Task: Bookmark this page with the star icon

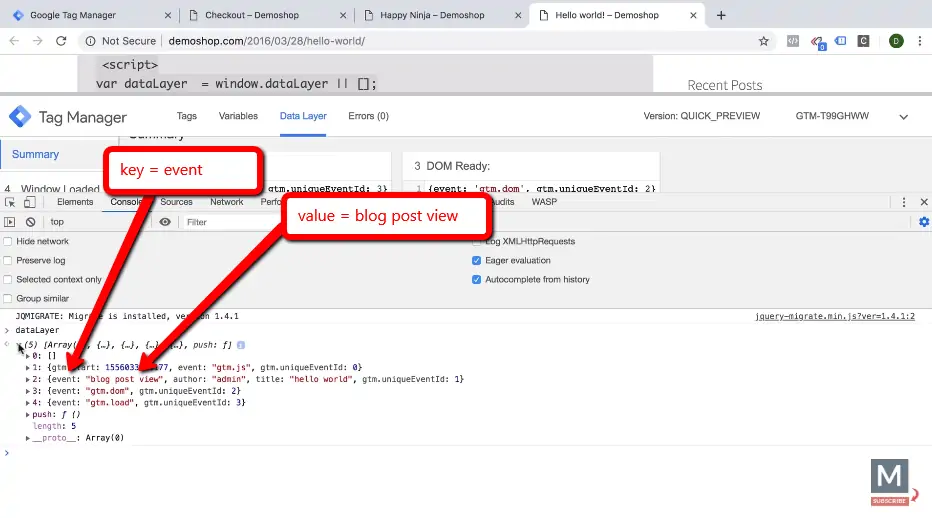Action: [x=764, y=41]
